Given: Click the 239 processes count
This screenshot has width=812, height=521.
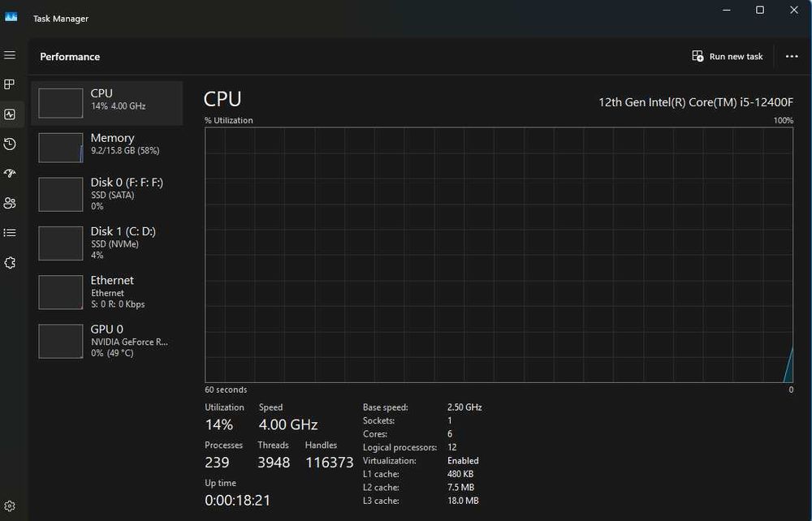Looking at the screenshot, I should [217, 463].
